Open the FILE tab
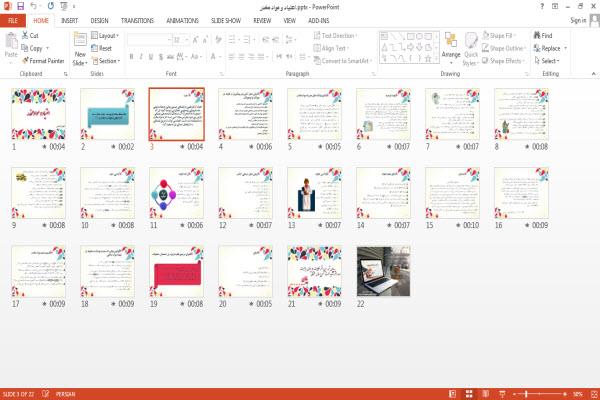This screenshot has height=400, width=600. (13, 21)
